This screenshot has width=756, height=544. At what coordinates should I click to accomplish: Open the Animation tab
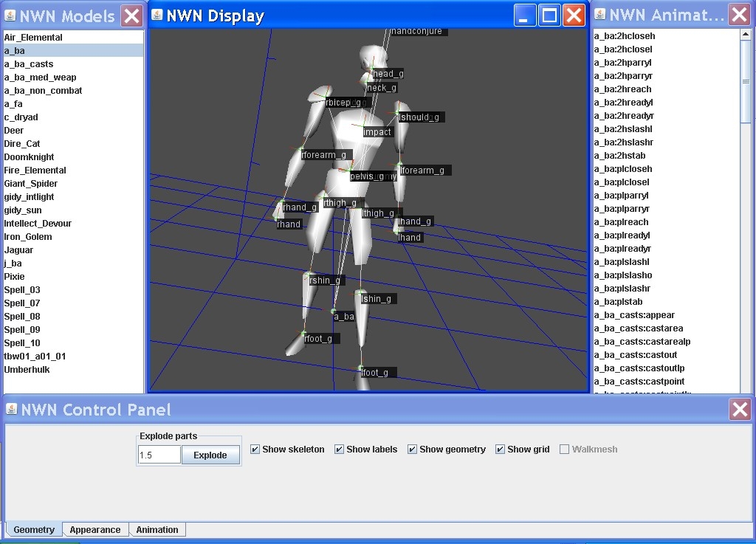tap(157, 530)
